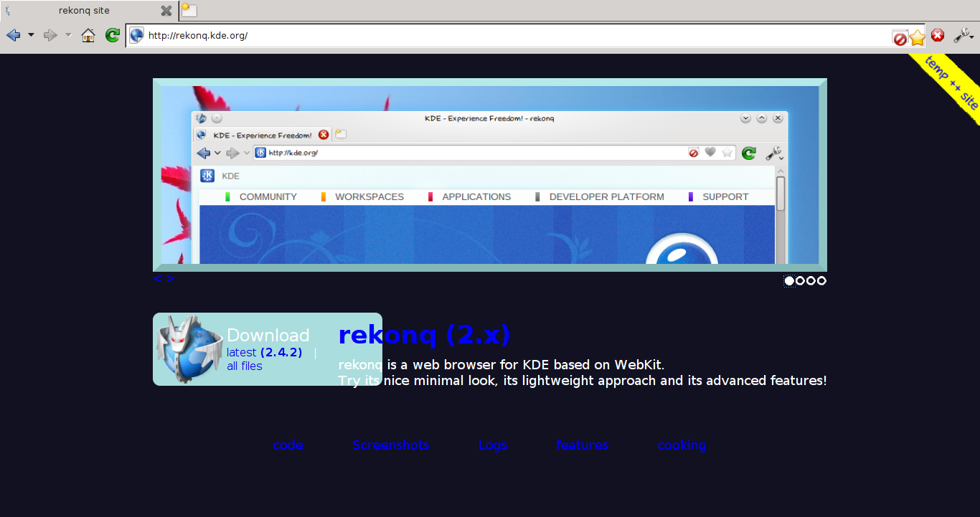Click the 'rekonq (2.x)' heading link
This screenshot has height=517, width=980.
pos(424,334)
